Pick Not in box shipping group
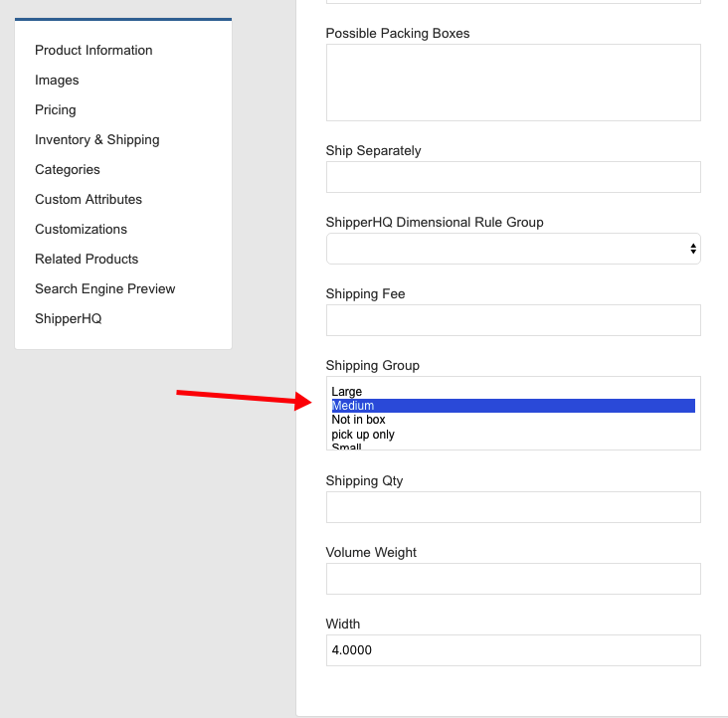The width and height of the screenshot is (728, 718). [358, 420]
